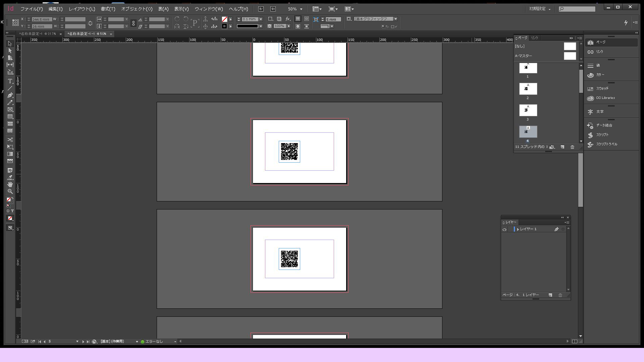
Task: Select the Line tool
Action: click(x=10, y=88)
